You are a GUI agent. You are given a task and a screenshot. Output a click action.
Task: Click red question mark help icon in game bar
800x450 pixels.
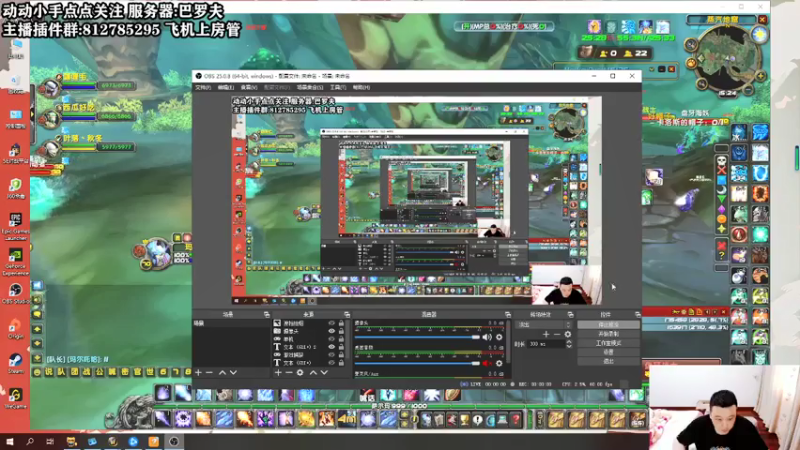coord(516,419)
